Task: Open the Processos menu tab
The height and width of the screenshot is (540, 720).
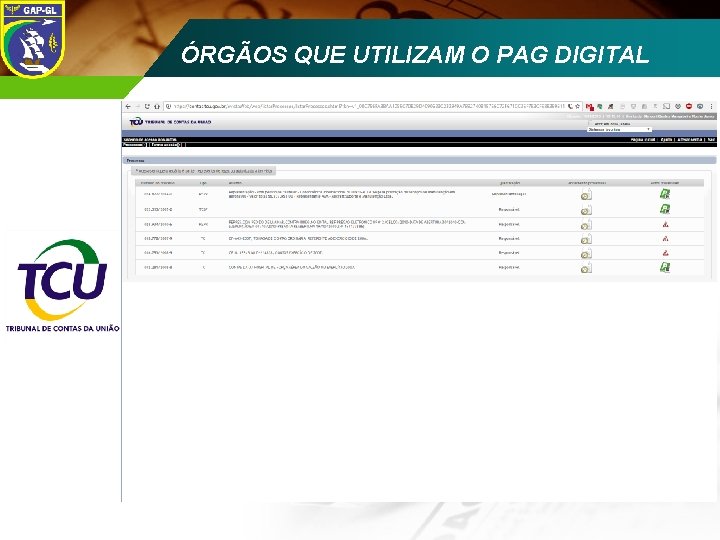Action: tap(134, 145)
